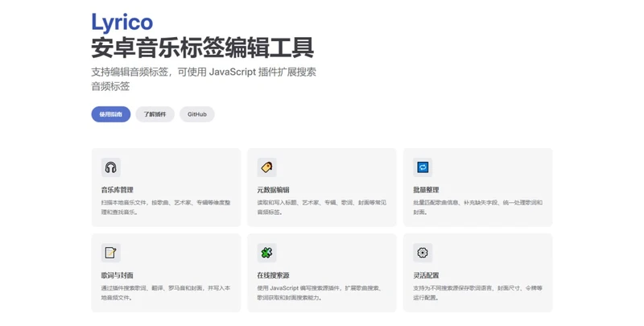Click description starting 批量匹配歌曲信息
Image resolution: width=644 pixels, height=326 pixels.
[x=477, y=208]
